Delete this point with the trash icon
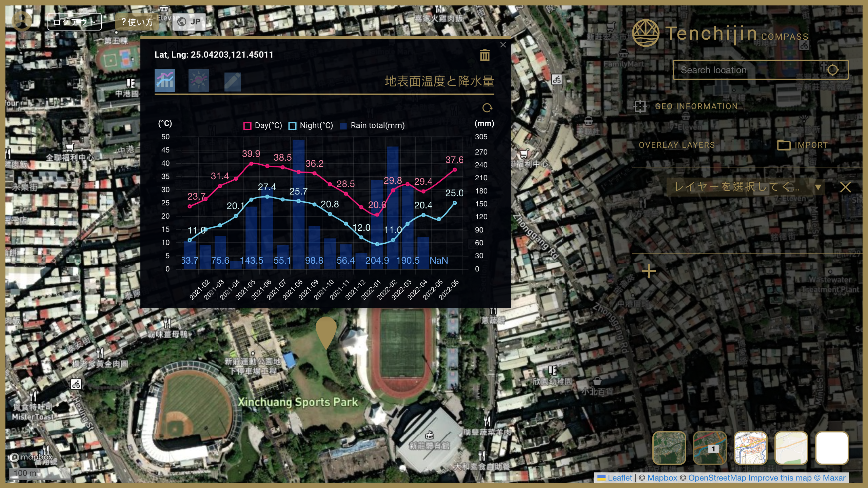Screen dimensions: 868x488 485,55
